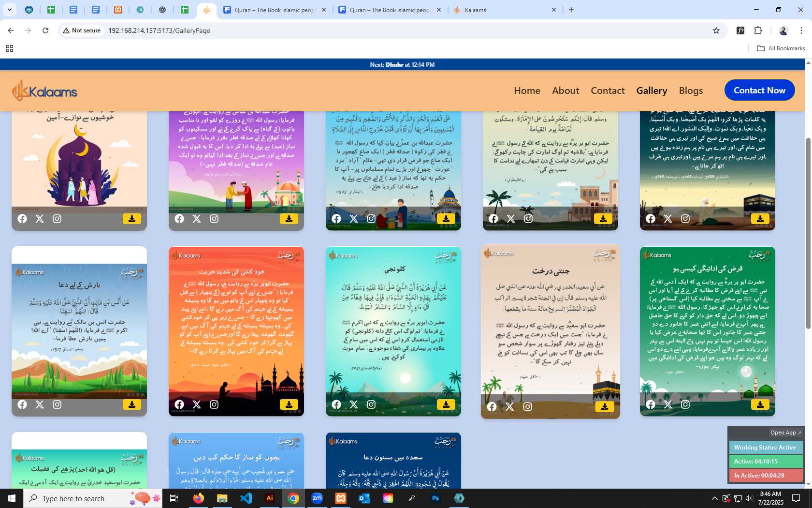Open the 'بچوں کو نماز کا حکم کب دیں' card image

tap(236, 461)
